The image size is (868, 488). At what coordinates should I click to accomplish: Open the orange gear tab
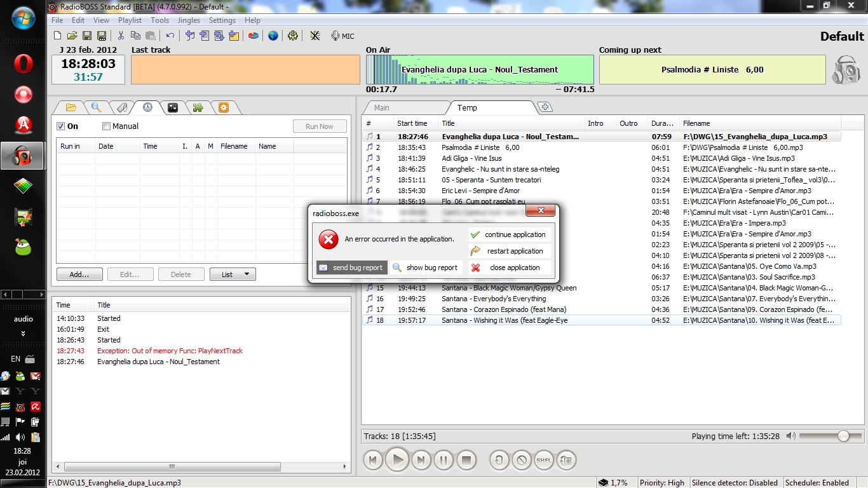(223, 107)
